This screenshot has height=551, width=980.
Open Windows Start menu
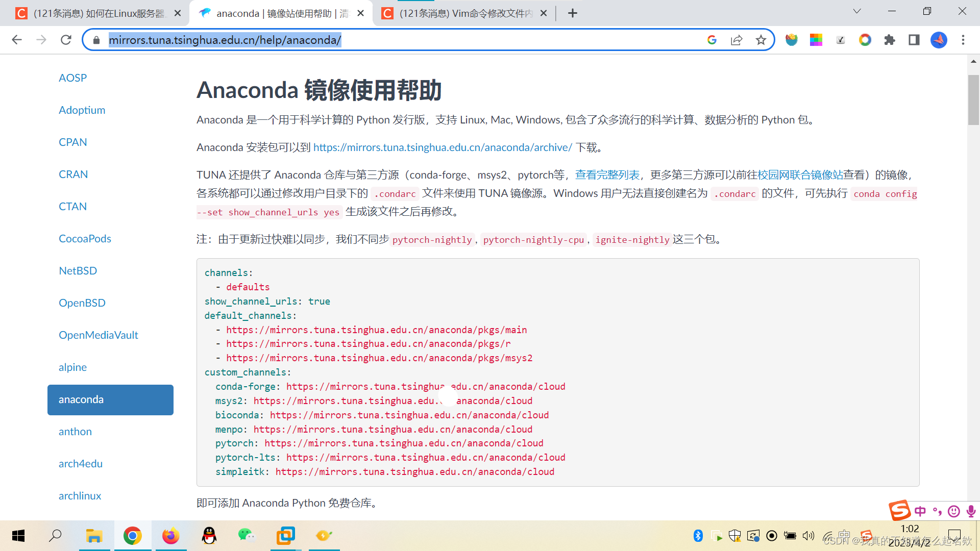tap(18, 536)
